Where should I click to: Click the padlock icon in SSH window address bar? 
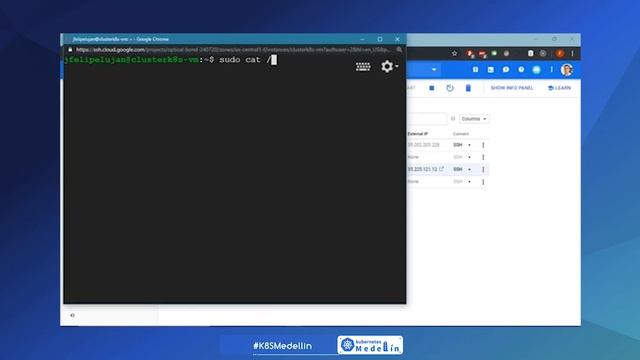(70, 50)
